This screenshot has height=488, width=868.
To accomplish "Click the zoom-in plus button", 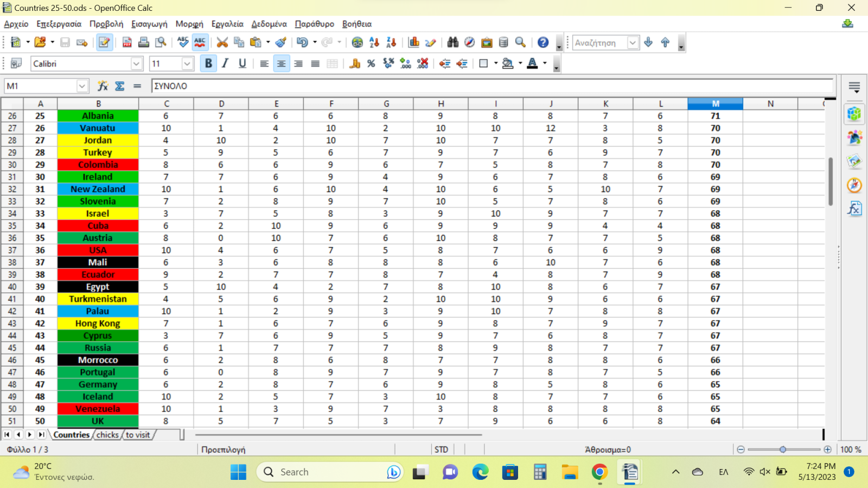I will (x=827, y=450).
